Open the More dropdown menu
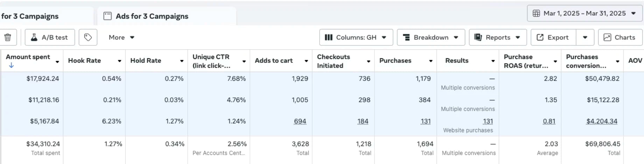This screenshot has height=164, width=644. click(x=121, y=37)
